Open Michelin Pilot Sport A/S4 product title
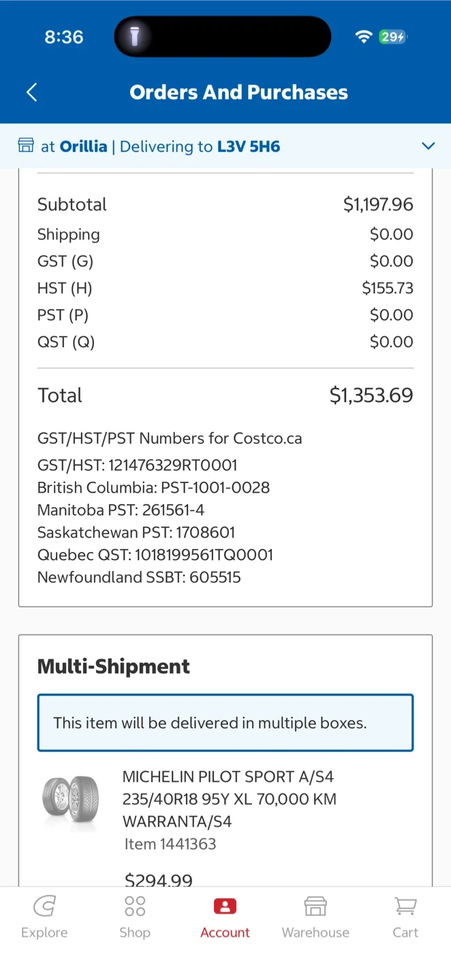The width and height of the screenshot is (451, 980). pos(229,799)
